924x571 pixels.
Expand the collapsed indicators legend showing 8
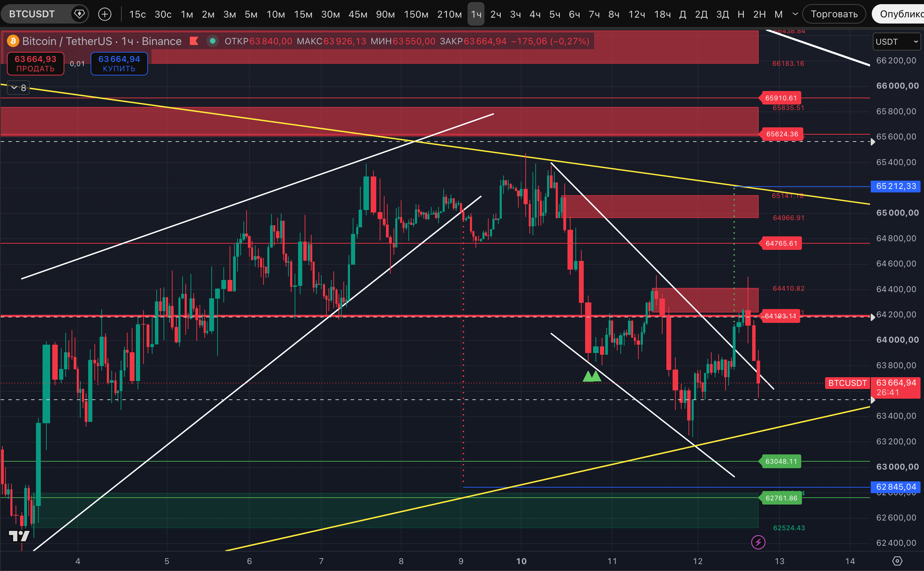(18, 88)
